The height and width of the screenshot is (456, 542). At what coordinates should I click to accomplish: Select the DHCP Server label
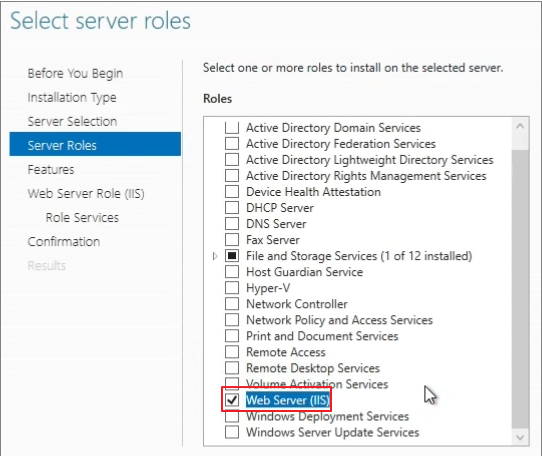point(280,208)
